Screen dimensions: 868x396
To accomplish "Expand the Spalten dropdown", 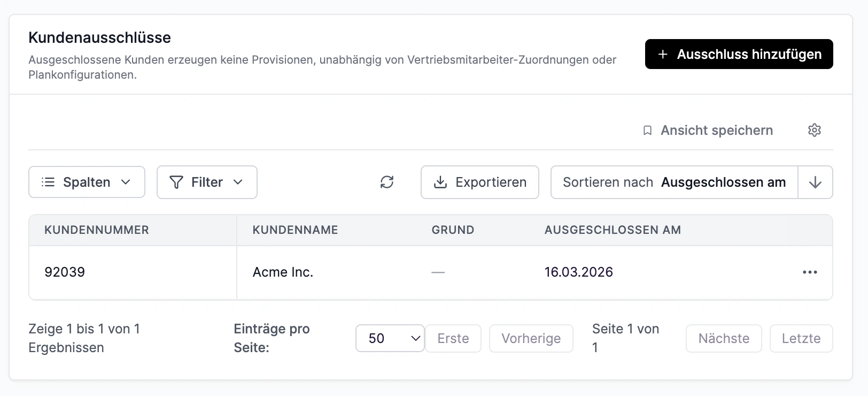I will click(87, 182).
